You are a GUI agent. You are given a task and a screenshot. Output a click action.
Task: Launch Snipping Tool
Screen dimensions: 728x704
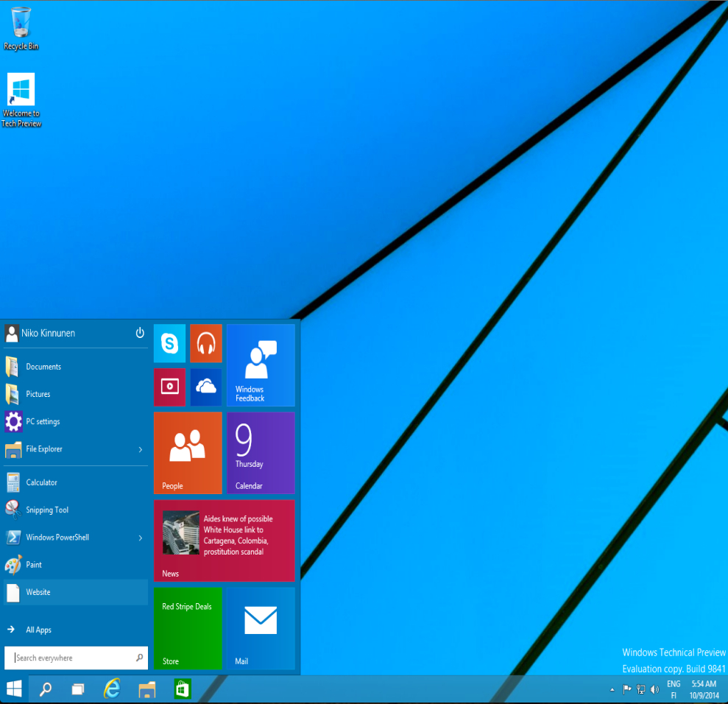coord(76,510)
